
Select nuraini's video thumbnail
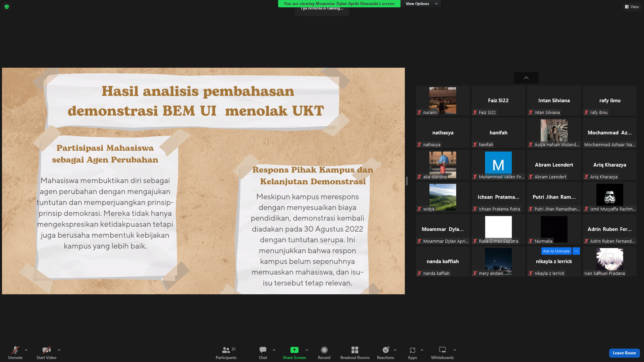[443, 101]
